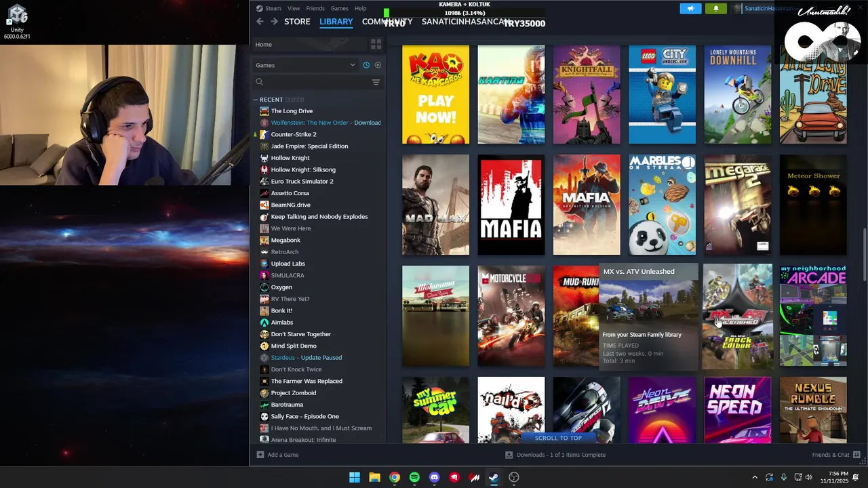Open the Friends menu
Viewport: 868px width, 488px height.
pos(315,8)
